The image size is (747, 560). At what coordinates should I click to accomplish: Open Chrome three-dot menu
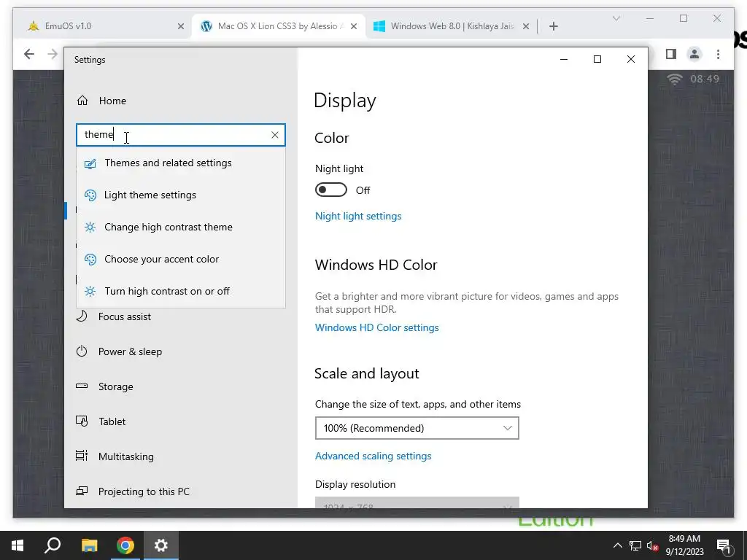(718, 54)
